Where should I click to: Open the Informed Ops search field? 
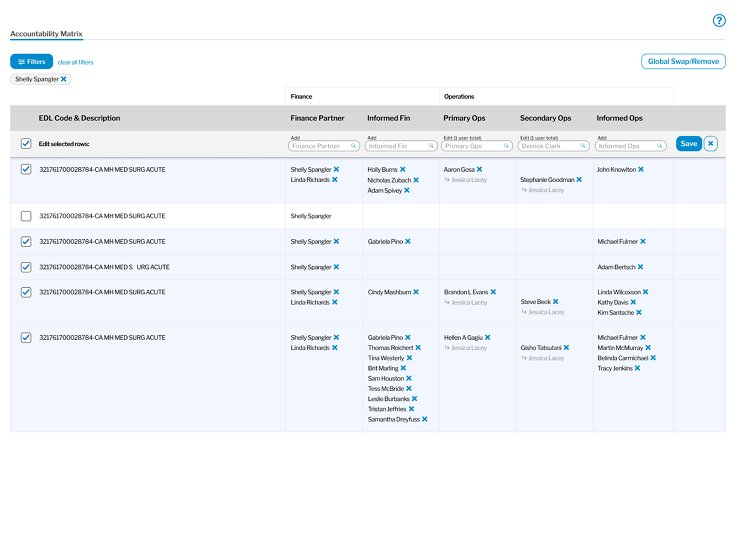(x=630, y=146)
